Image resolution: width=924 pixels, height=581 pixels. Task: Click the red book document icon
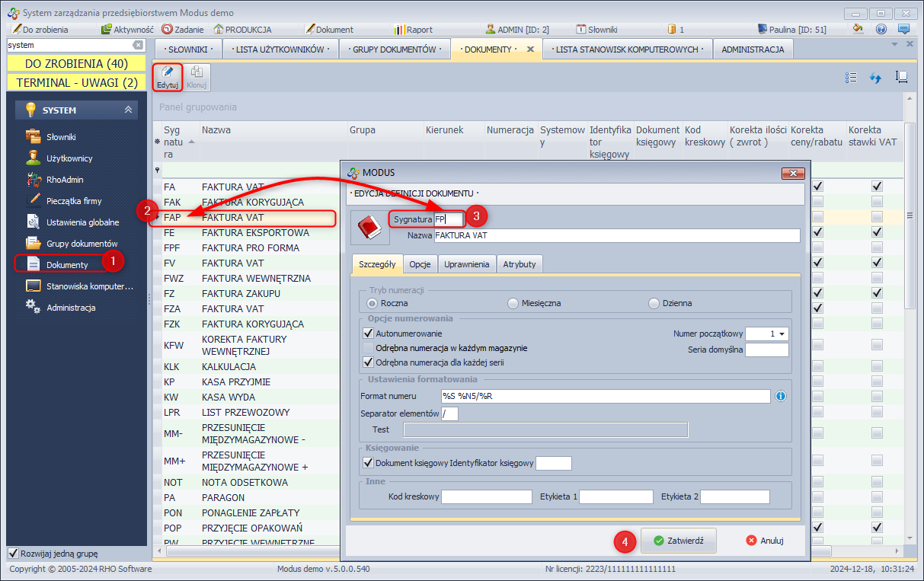[369, 228]
